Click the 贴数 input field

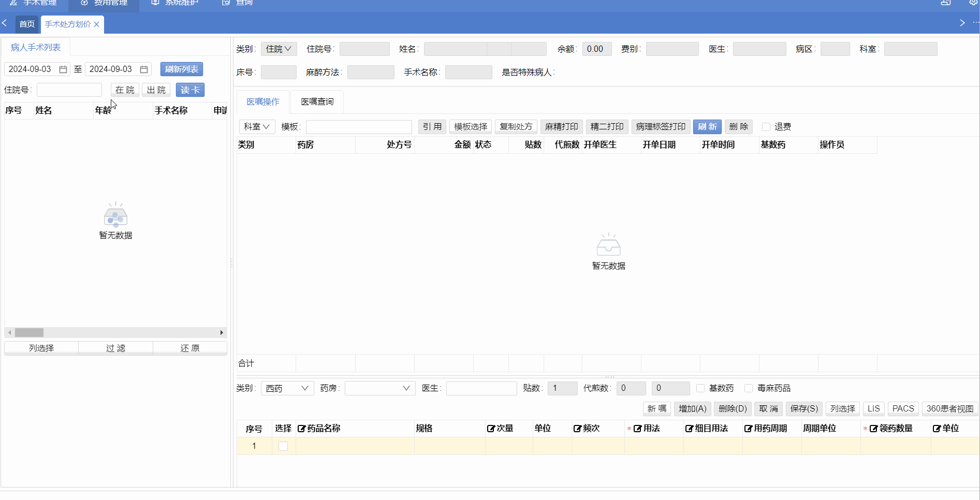(562, 388)
